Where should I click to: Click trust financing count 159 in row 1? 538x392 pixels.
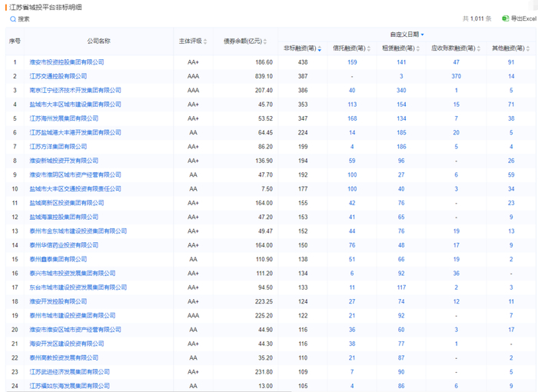coord(352,62)
